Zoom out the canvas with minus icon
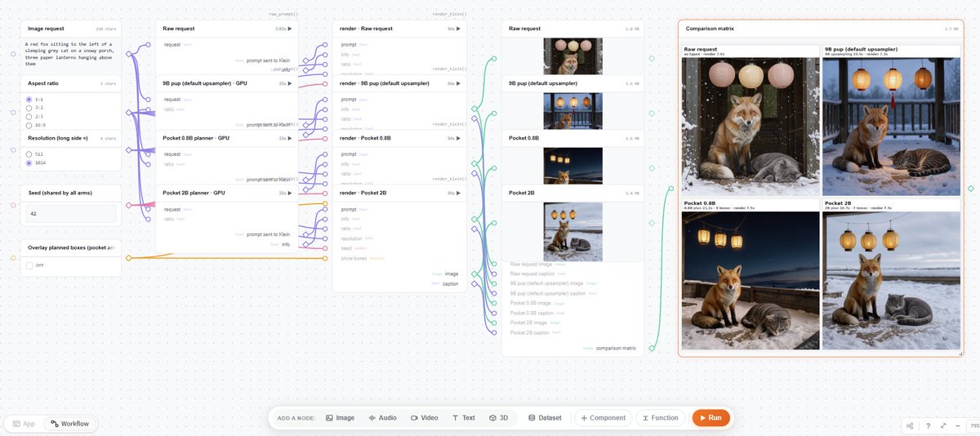The height and width of the screenshot is (436, 980). 960,425
